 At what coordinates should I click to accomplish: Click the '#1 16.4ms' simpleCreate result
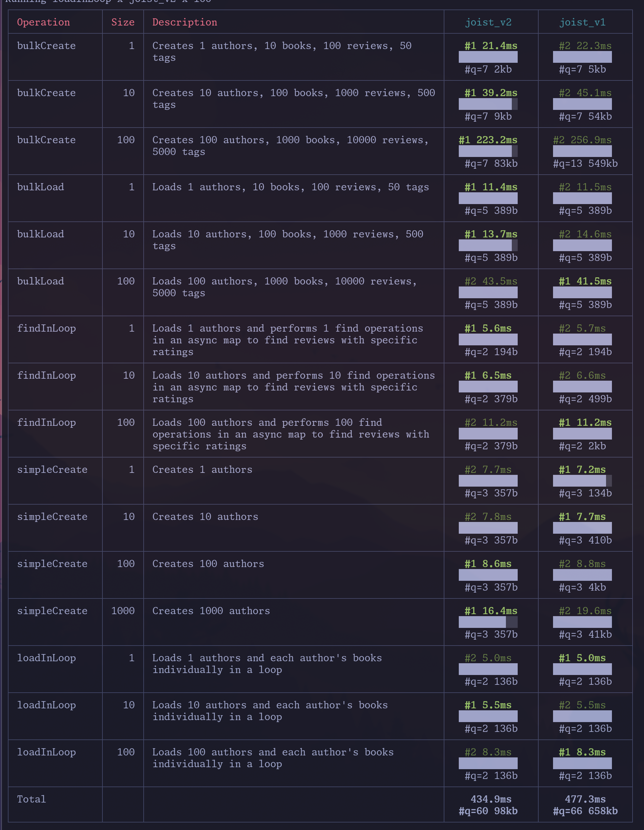(491, 611)
